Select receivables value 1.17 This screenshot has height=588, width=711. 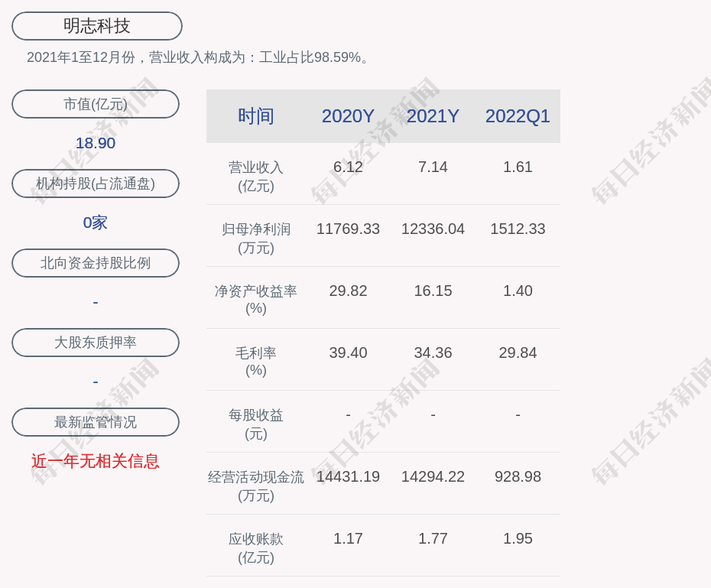point(348,538)
